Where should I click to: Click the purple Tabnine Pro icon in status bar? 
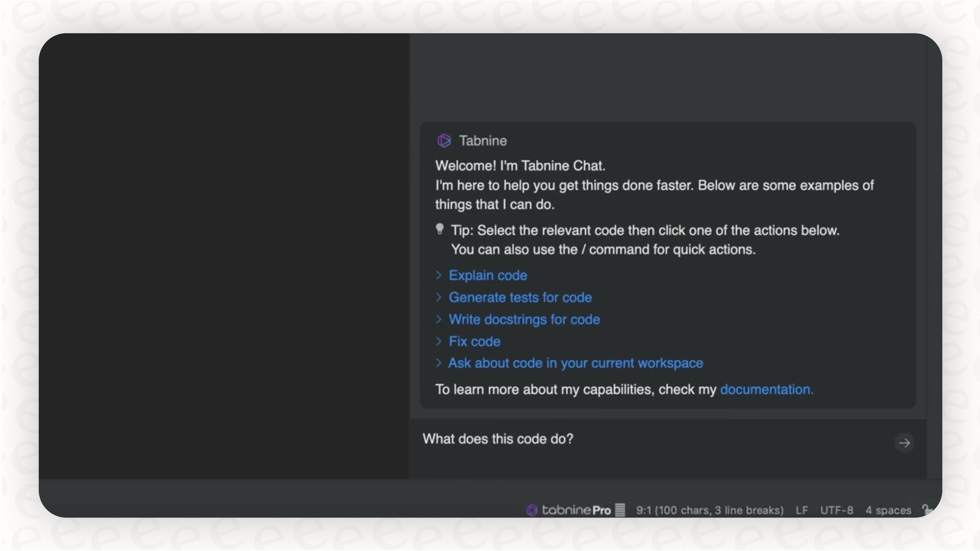pos(532,510)
